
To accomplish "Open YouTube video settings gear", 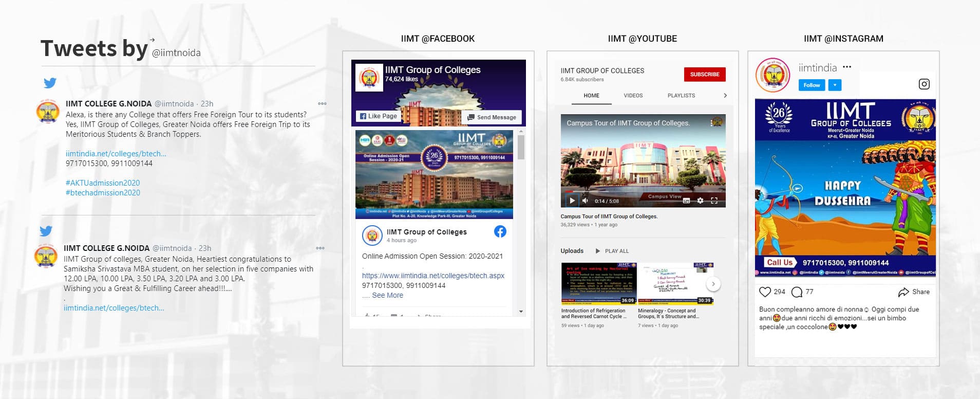I will point(700,201).
